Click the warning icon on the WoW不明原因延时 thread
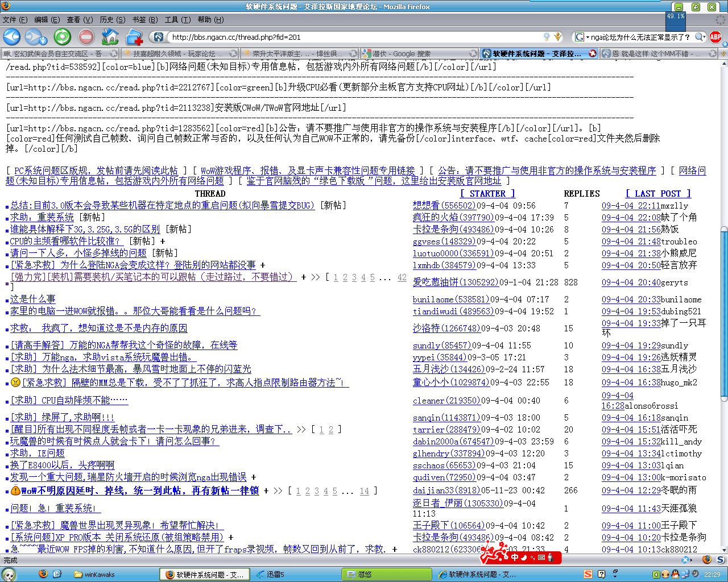The width and height of the screenshot is (728, 582). (15, 490)
